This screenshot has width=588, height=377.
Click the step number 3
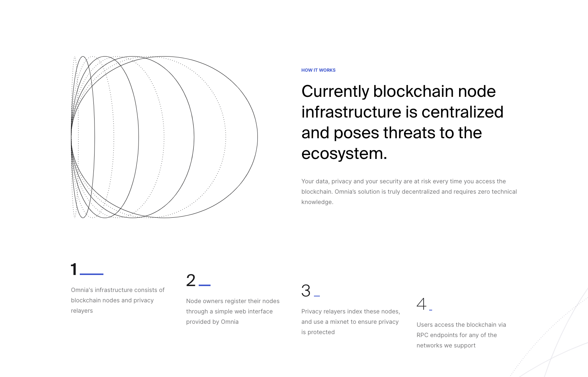pos(306,291)
